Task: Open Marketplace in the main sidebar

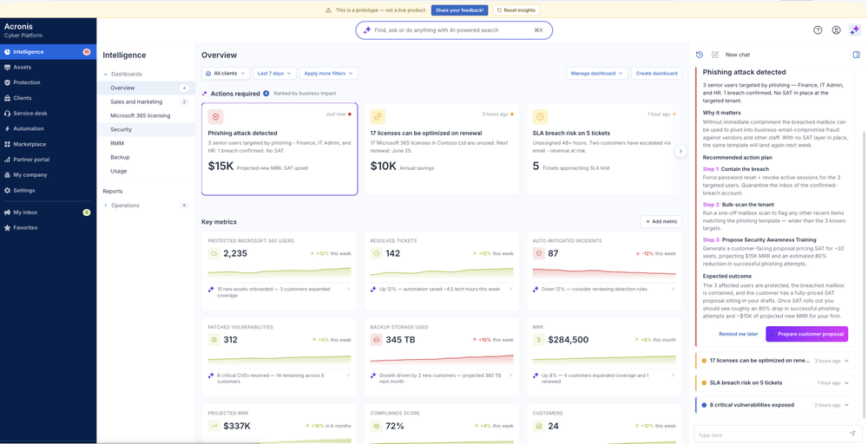Action: (48, 144)
